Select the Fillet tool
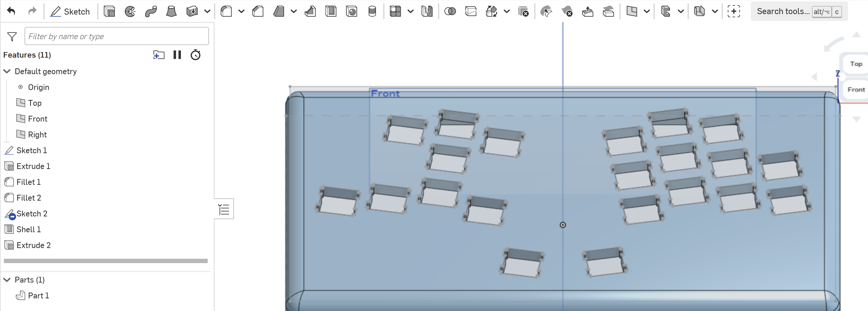Image resolution: width=868 pixels, height=311 pixels. [226, 11]
